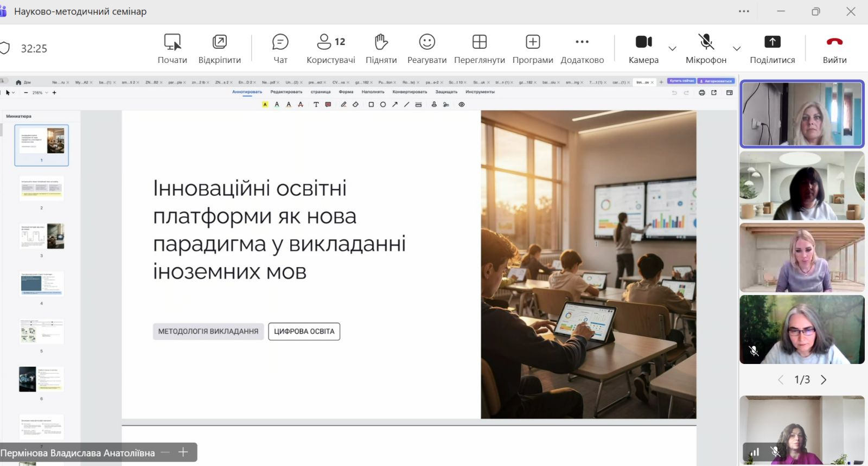The image size is (868, 466).
Task: Open the Чат panel
Action: [280, 49]
